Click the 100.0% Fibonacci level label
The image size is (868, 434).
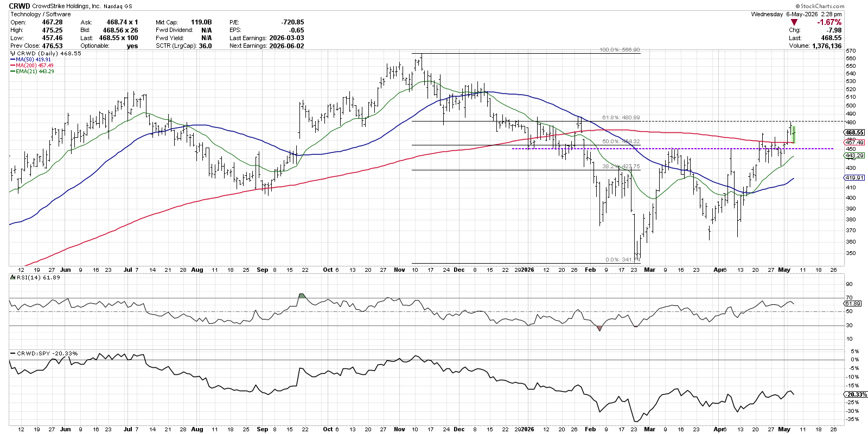click(620, 50)
